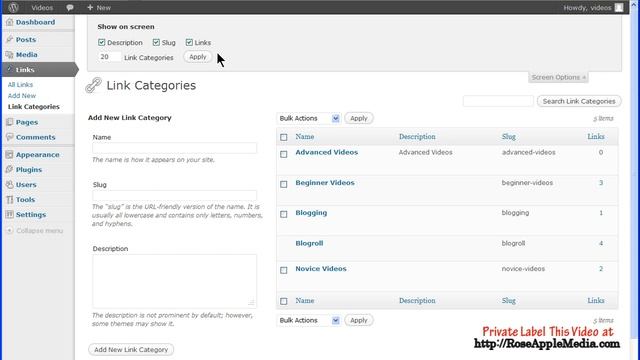Click the links count 3 for Beginner Videos
The image size is (640, 360).
pyautogui.click(x=601, y=183)
